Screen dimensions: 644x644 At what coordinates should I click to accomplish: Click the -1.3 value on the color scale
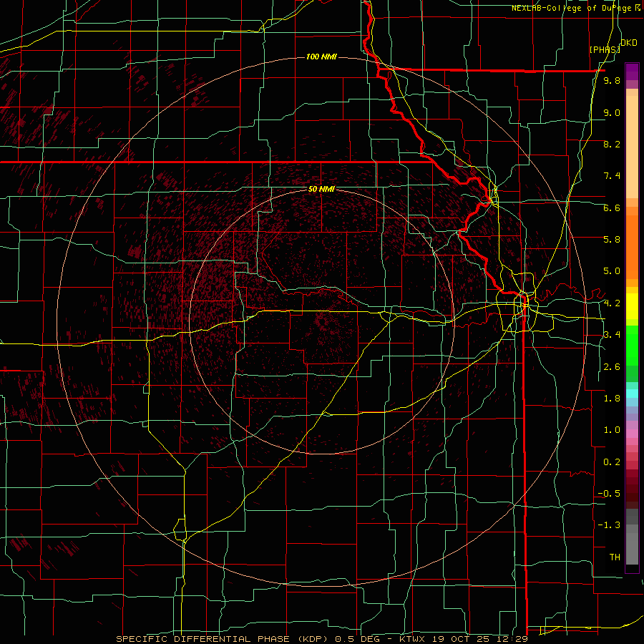coord(609,525)
